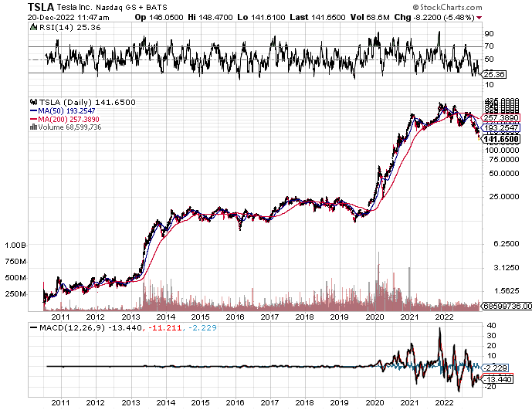Click the RSI indicator icon beside RSI(14)
Image resolution: width=532 pixels, height=410 pixels.
[x=33, y=27]
